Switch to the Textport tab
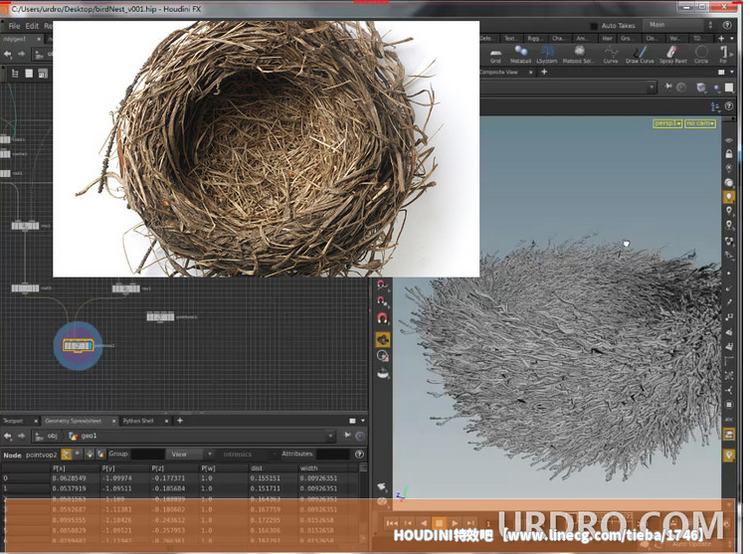 tap(13, 421)
